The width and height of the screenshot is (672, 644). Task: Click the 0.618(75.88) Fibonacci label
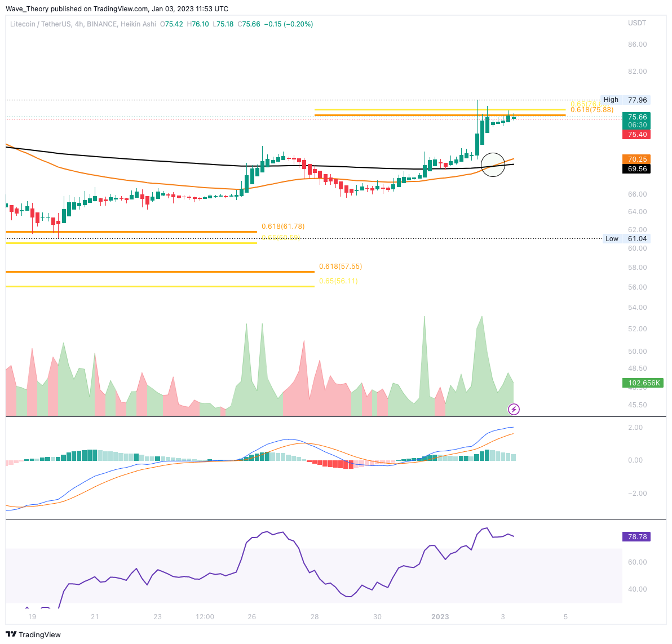[591, 110]
